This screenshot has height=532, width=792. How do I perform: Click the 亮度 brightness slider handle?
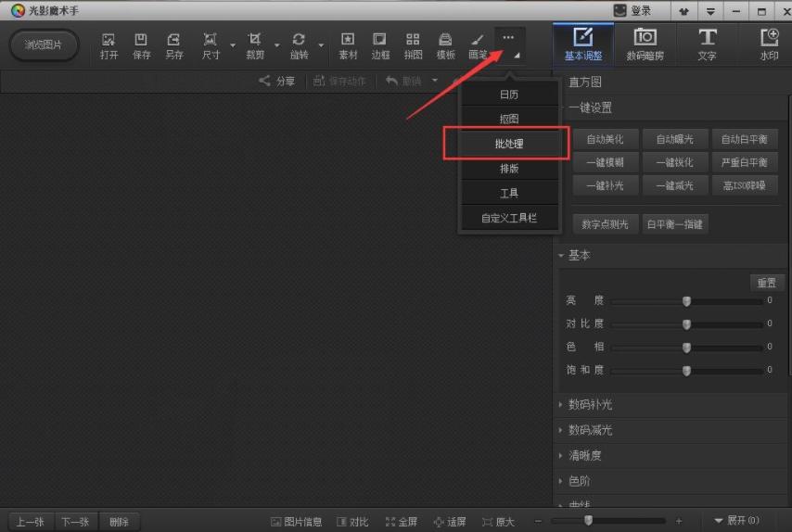[686, 301]
